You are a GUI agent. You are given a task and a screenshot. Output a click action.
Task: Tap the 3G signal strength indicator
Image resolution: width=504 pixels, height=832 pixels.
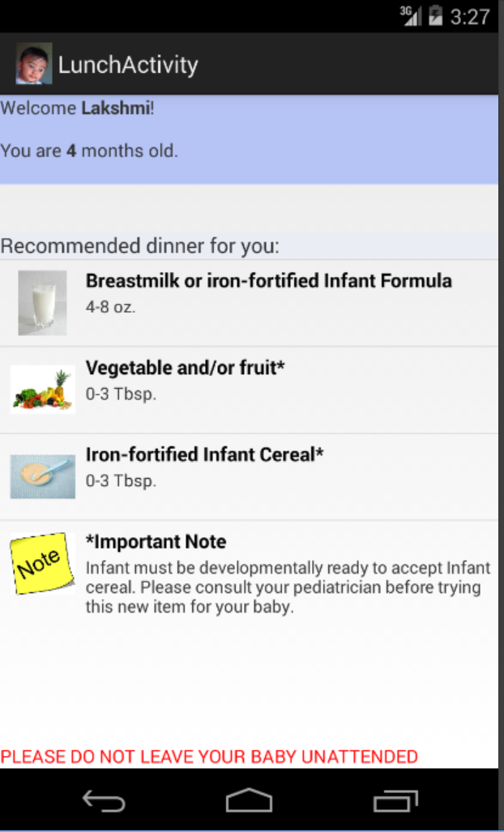point(410,16)
